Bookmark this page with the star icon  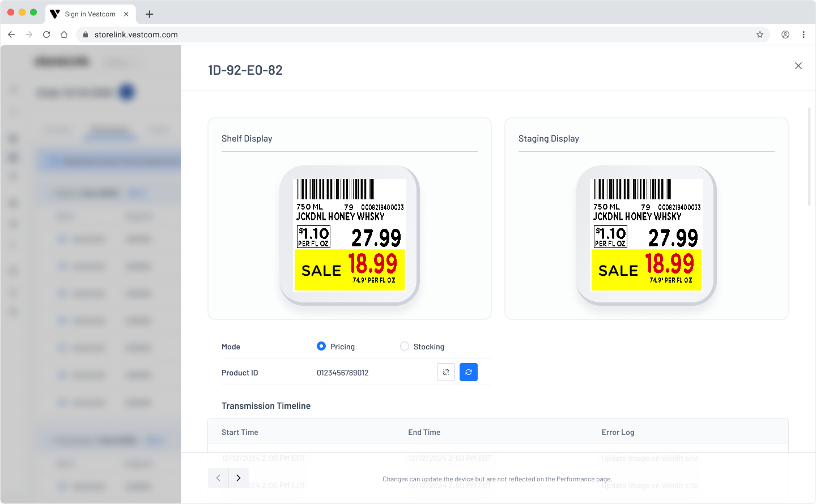(x=760, y=35)
